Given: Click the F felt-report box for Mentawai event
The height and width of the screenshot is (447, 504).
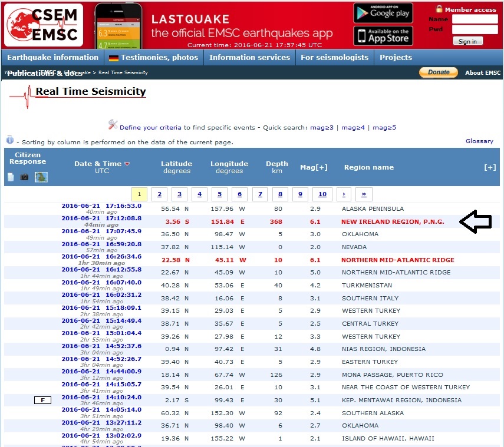Looking at the screenshot, I should (42, 400).
